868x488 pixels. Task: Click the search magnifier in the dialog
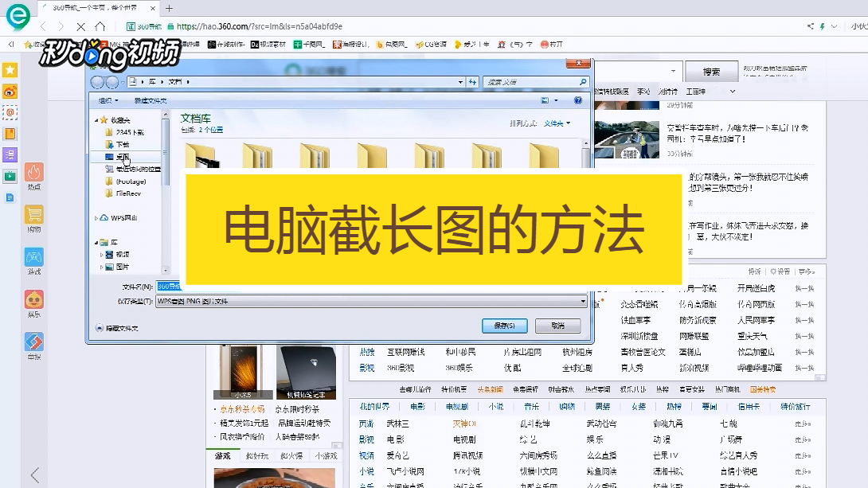click(582, 82)
